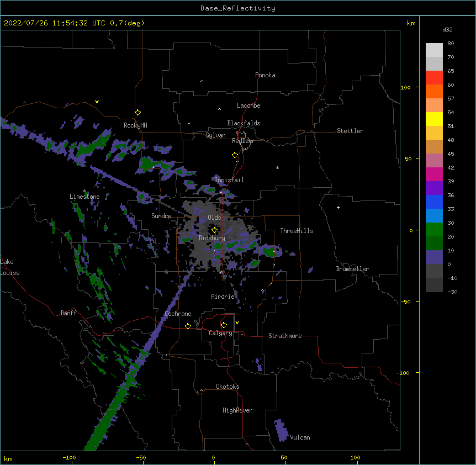This screenshot has height=465, width=476.
Task: Select the yellow diamond marker between Olds and Didsbury
Action: point(214,230)
